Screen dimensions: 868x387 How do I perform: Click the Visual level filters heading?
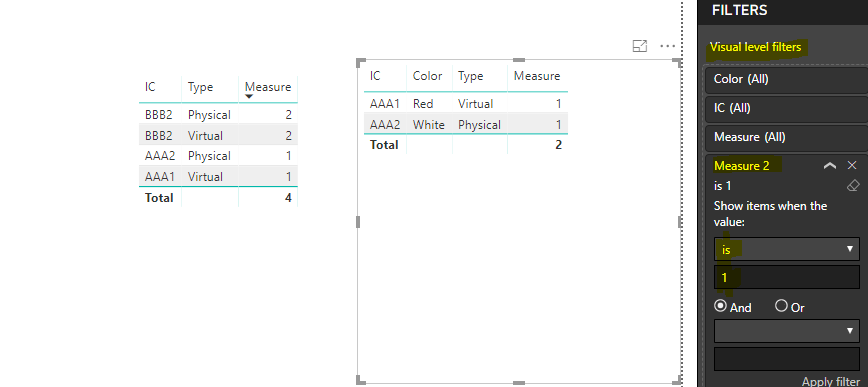tap(756, 47)
